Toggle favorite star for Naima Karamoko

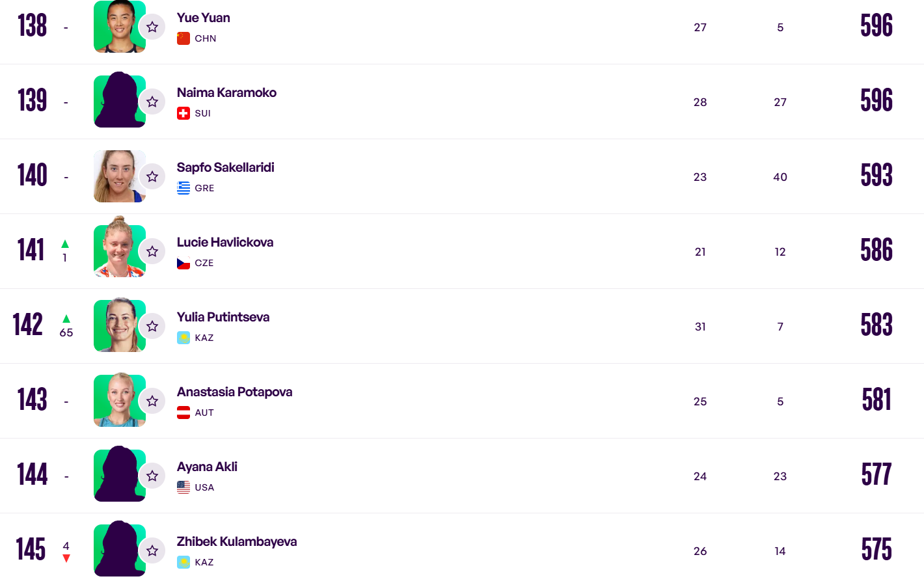click(152, 102)
